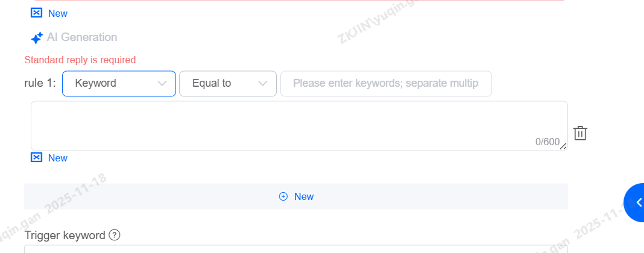Click the New link above AI Generation
Viewport: 644px width, 253px height.
pos(58,13)
